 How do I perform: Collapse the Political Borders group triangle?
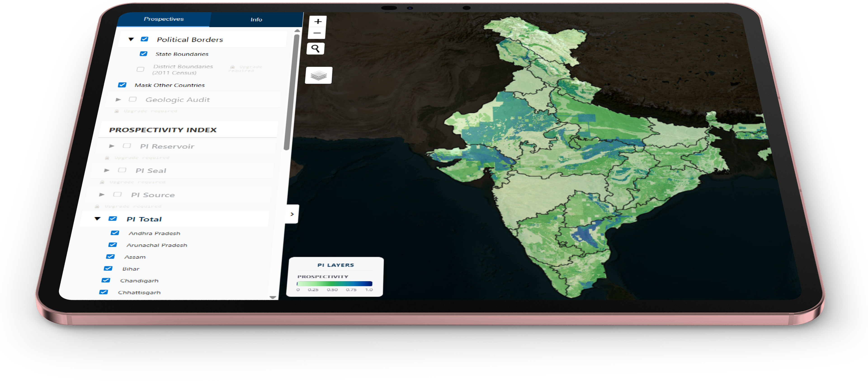tap(131, 39)
